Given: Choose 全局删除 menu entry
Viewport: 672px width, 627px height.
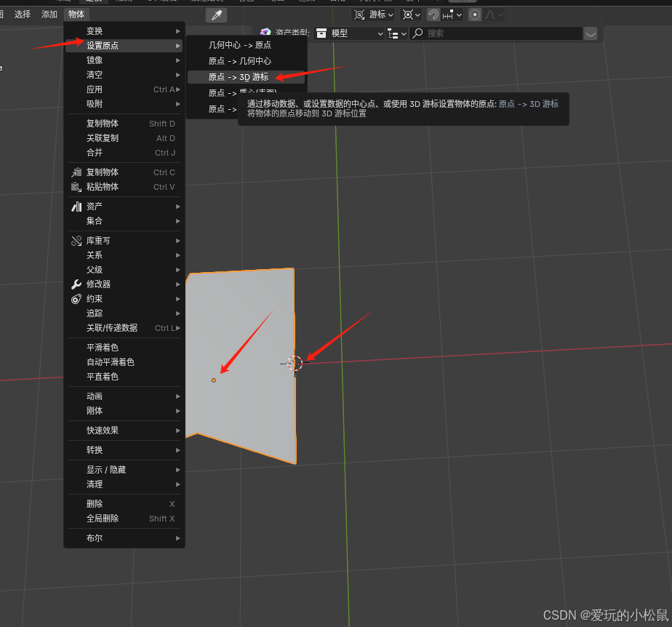Looking at the screenshot, I should point(124,519).
